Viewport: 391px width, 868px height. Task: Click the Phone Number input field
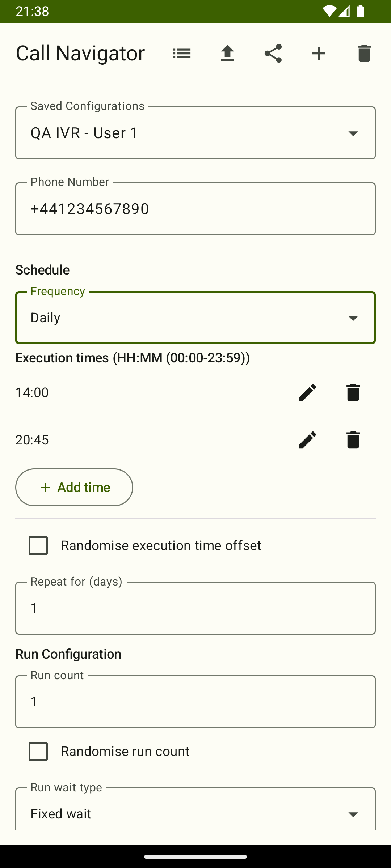click(x=195, y=208)
